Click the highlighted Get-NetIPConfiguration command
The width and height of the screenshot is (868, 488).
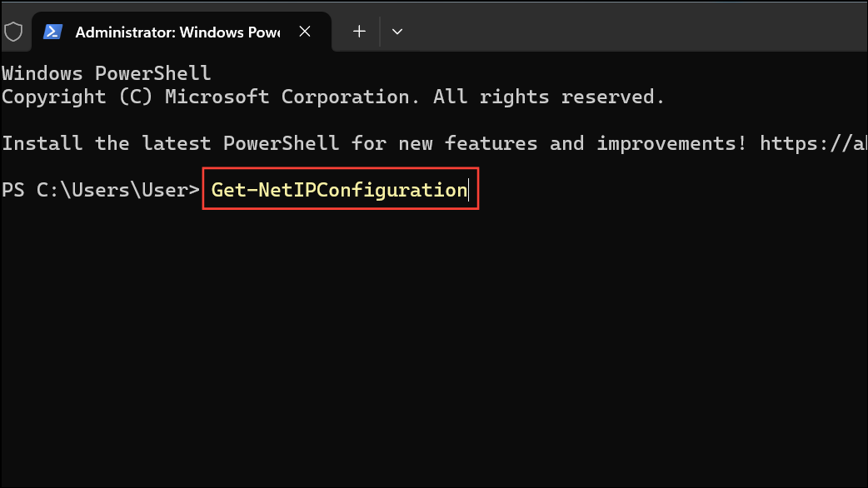pyautogui.click(x=338, y=190)
